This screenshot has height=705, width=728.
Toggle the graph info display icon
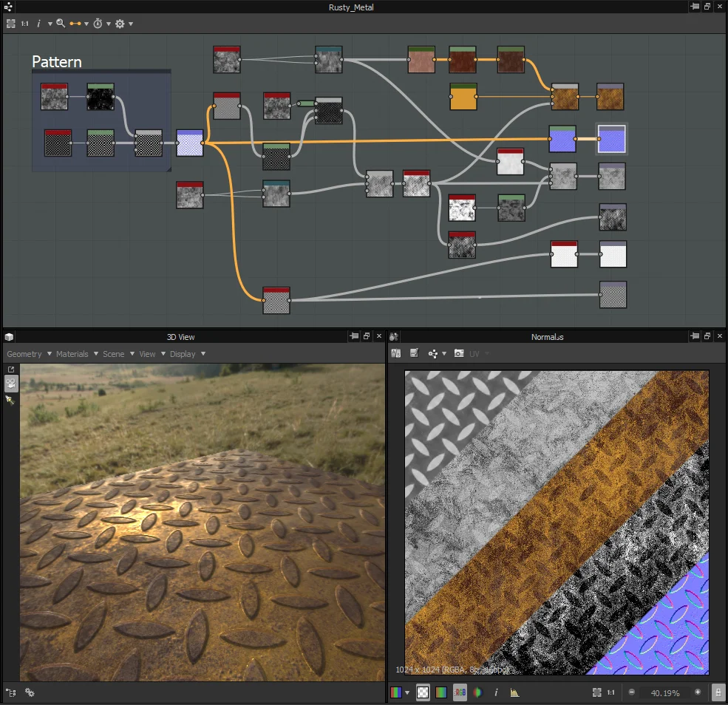pos(38,23)
